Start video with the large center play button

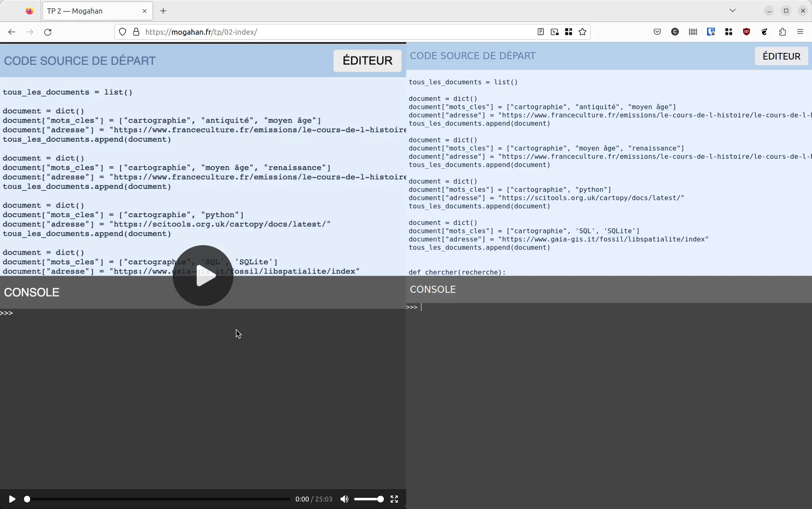coord(203,276)
